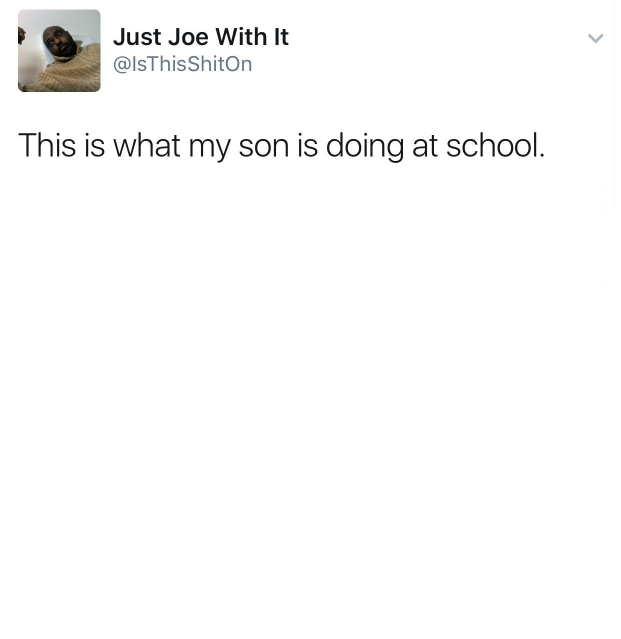Image resolution: width=621 pixels, height=639 pixels.
Task: Click the word "doing" in tweet body
Action: [x=365, y=147]
